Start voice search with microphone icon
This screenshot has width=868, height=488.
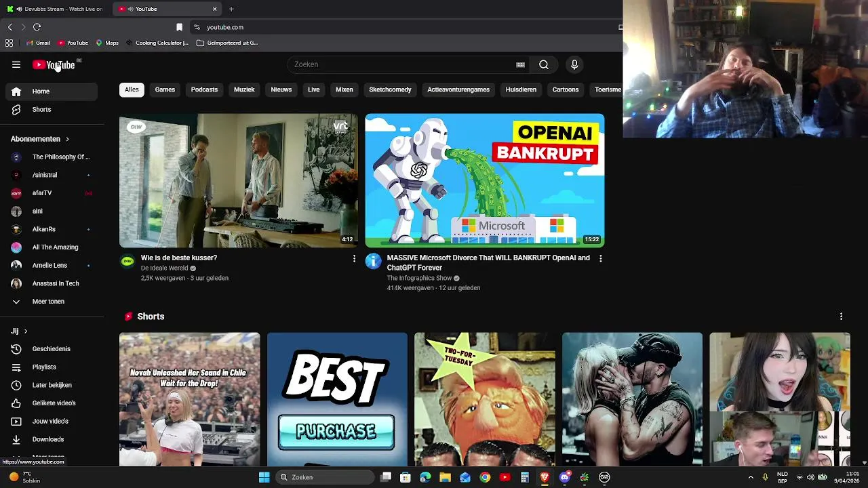point(574,64)
